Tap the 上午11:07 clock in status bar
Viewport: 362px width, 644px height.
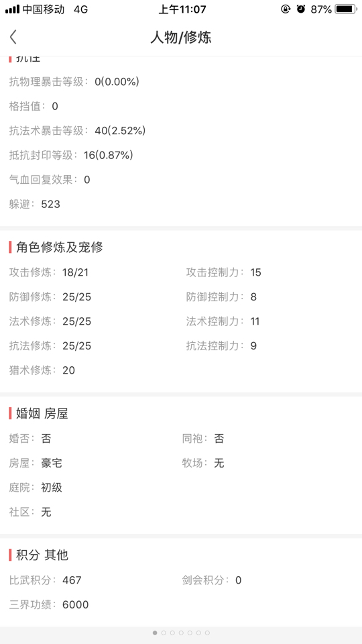[182, 9]
